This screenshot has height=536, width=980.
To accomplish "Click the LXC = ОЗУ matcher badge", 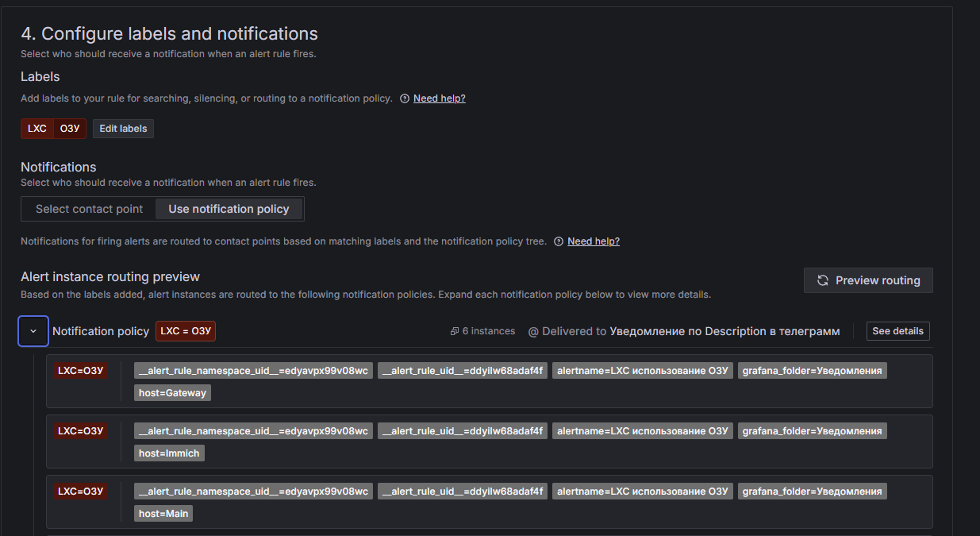I will pos(186,331).
